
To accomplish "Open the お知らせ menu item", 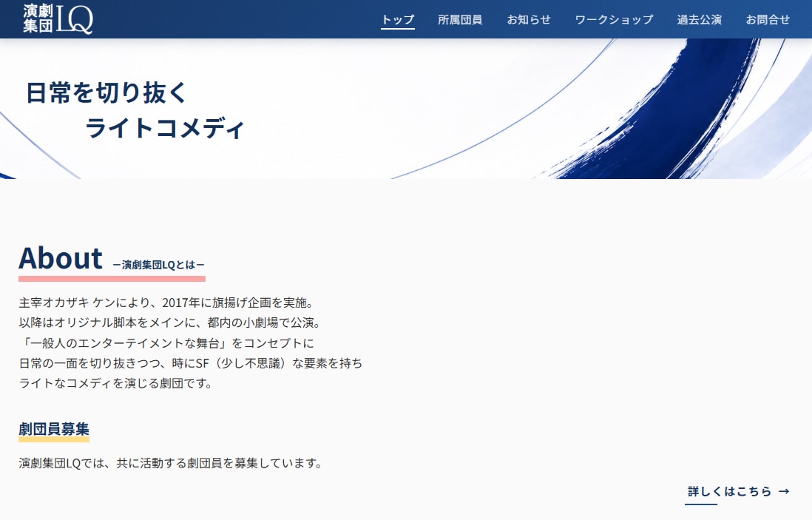I will pos(528,20).
